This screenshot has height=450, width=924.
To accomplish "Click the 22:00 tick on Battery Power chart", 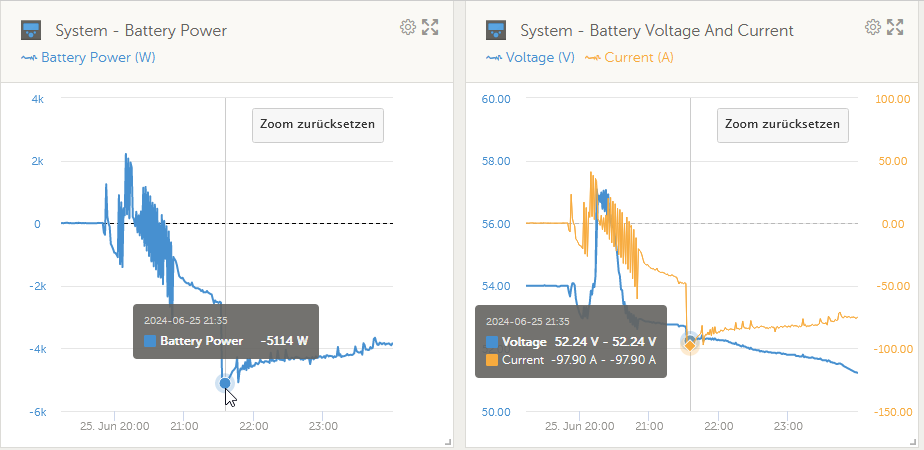I will pyautogui.click(x=253, y=425).
